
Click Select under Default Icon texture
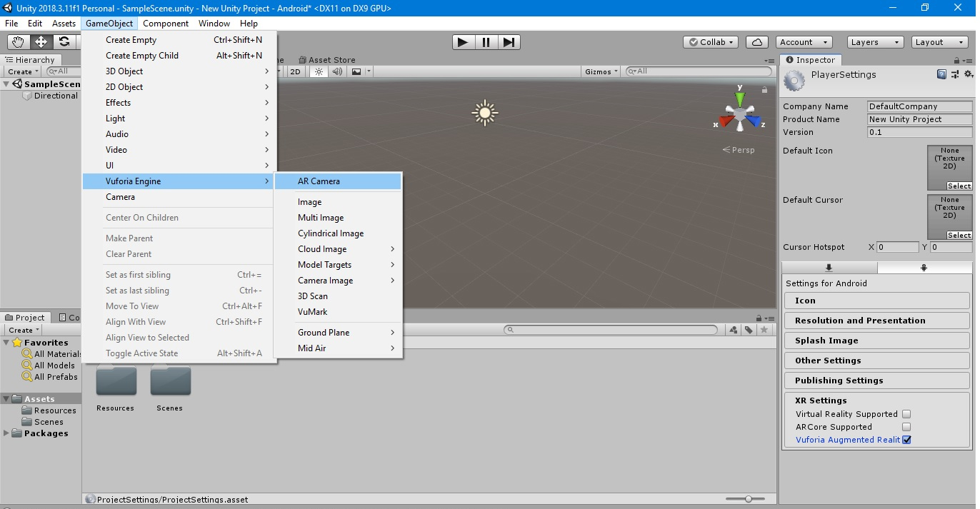pyautogui.click(x=959, y=186)
